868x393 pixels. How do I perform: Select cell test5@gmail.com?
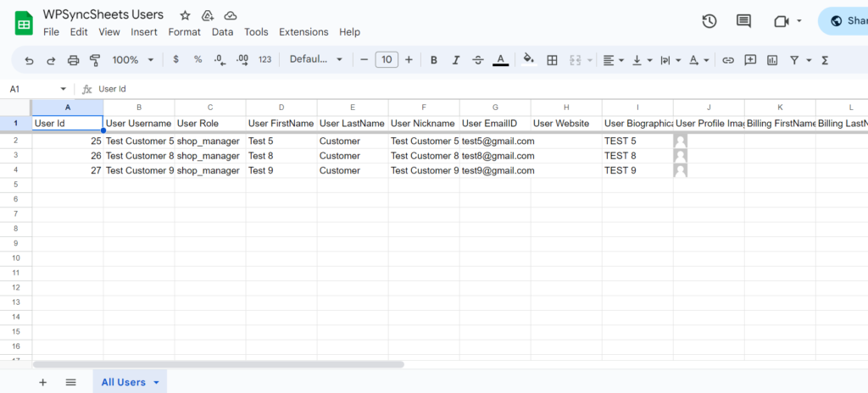point(495,141)
